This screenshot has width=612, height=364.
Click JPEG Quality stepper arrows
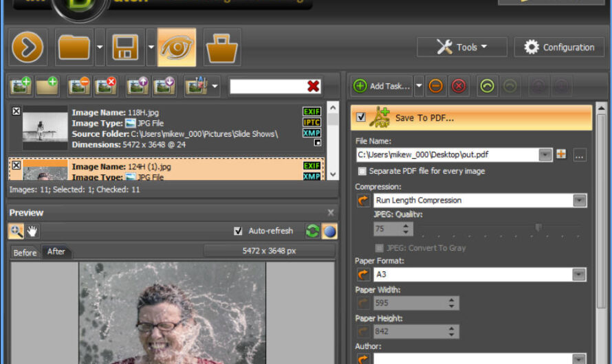coord(406,229)
